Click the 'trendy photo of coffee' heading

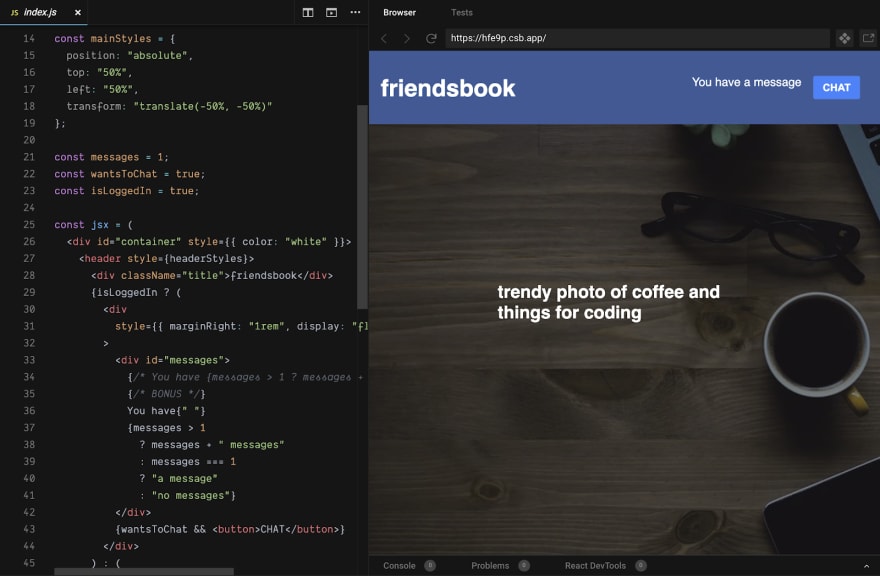click(x=608, y=302)
